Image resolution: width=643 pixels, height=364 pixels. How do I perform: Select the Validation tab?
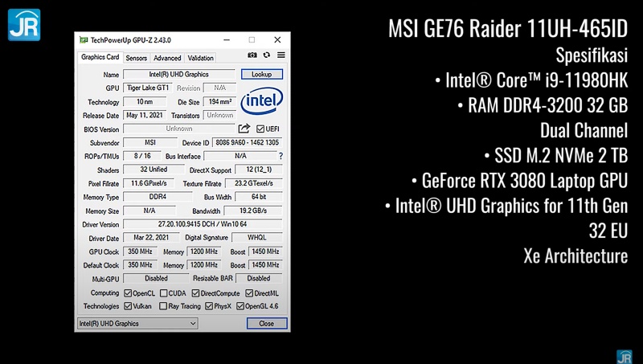200,58
